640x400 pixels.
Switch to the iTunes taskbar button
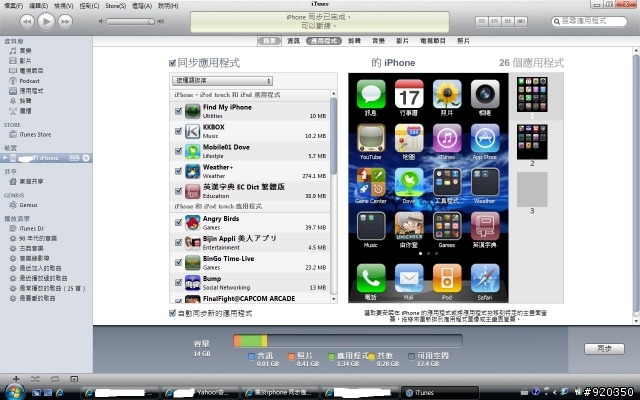[x=440, y=392]
